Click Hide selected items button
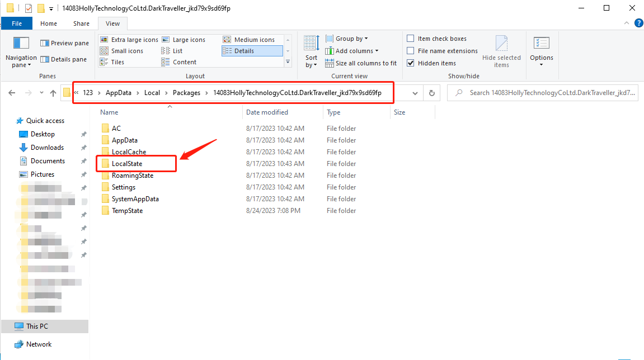Screen dimensions: 644x360 pyautogui.click(x=501, y=52)
